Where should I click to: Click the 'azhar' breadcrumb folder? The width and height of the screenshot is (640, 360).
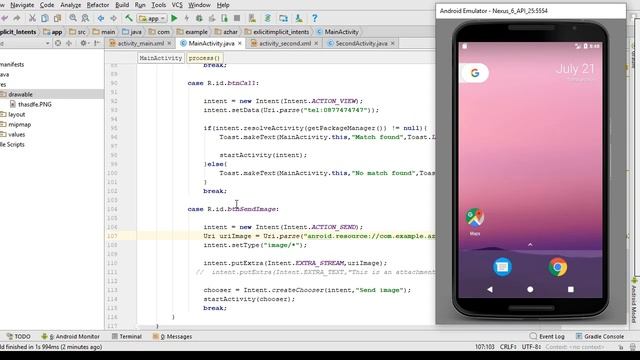(x=227, y=32)
